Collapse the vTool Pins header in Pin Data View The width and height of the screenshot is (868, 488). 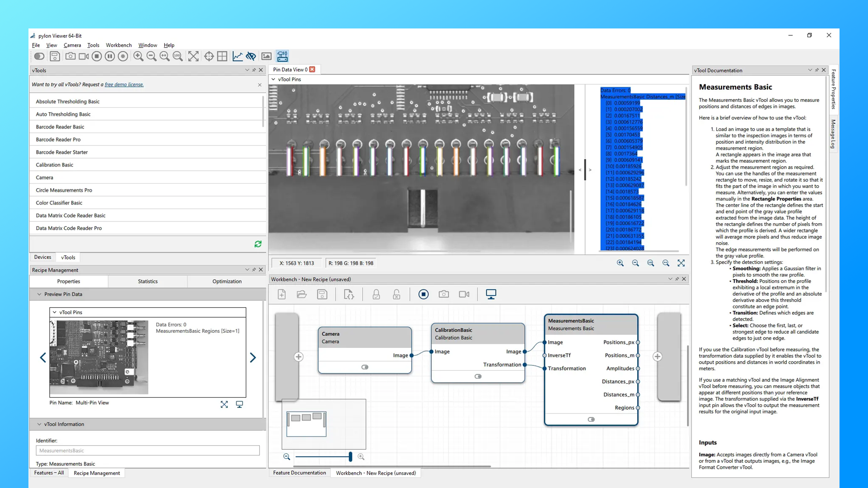point(273,79)
